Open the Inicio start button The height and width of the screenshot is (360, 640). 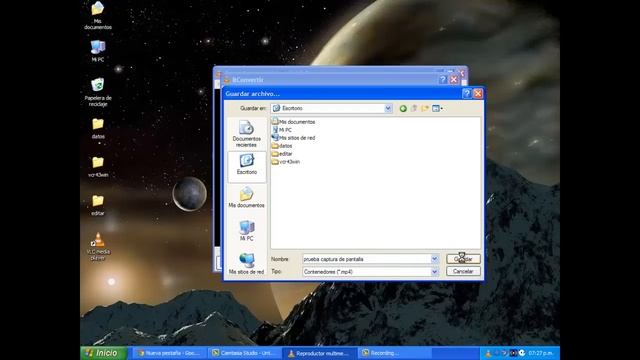click(x=104, y=353)
